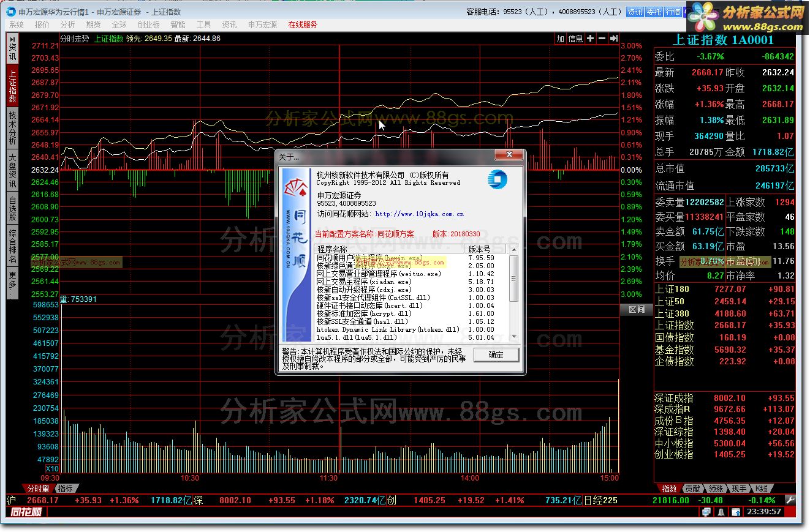Click the 区间 button on chart
Screen dimensions: 810x532
(x=637, y=309)
